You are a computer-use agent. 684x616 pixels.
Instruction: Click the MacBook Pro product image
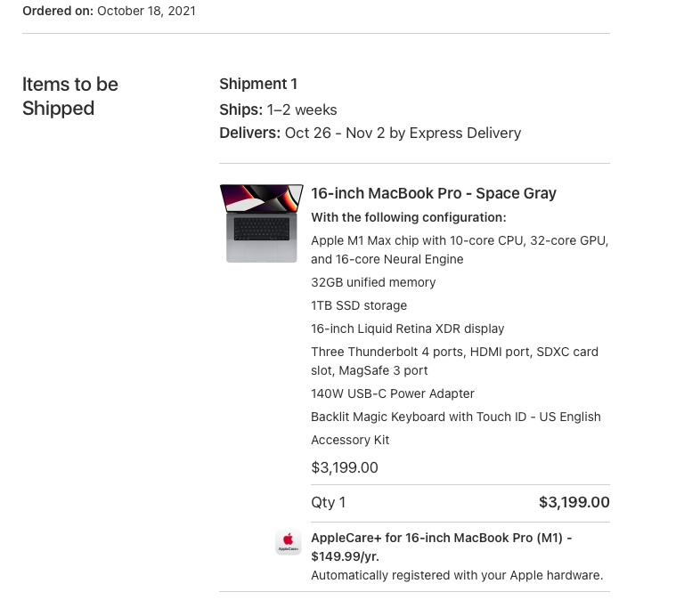(261, 223)
